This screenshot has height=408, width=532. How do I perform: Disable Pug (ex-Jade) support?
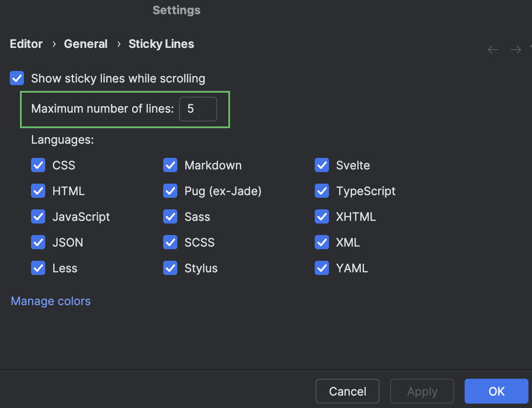coord(170,191)
